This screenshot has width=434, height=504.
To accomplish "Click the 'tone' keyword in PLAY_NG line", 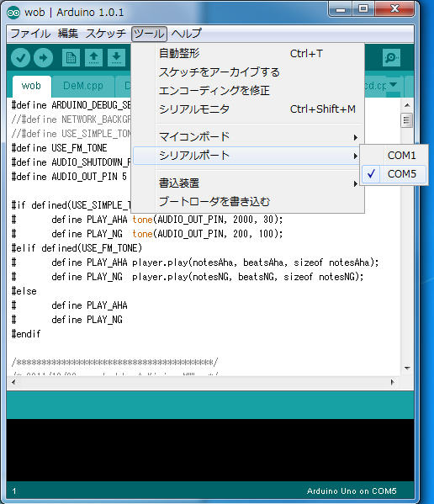I will click(x=142, y=234).
